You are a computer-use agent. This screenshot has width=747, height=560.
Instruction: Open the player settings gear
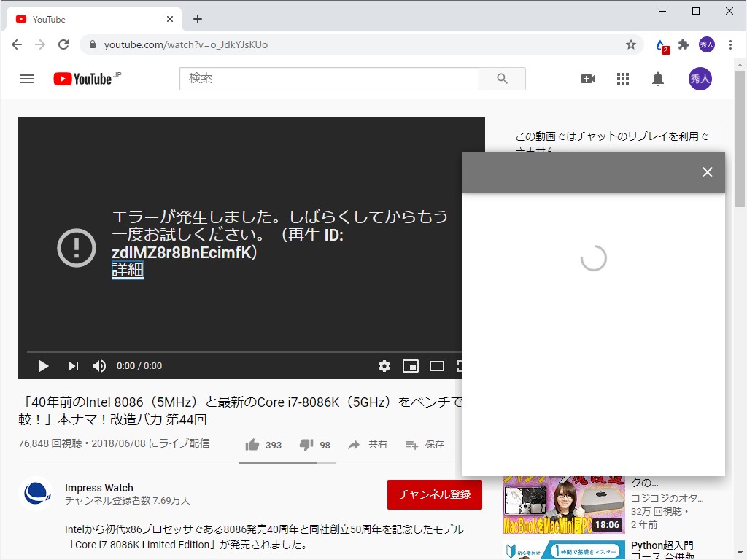click(384, 366)
